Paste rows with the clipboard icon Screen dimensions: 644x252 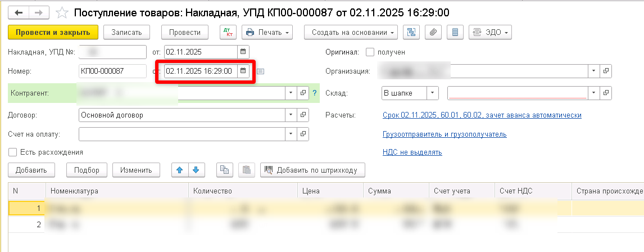click(x=247, y=170)
